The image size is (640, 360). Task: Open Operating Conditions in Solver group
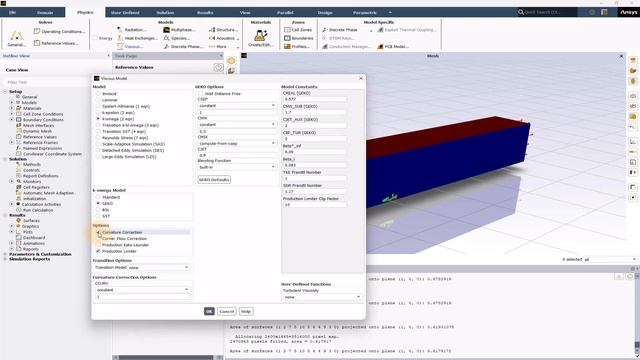click(60, 31)
